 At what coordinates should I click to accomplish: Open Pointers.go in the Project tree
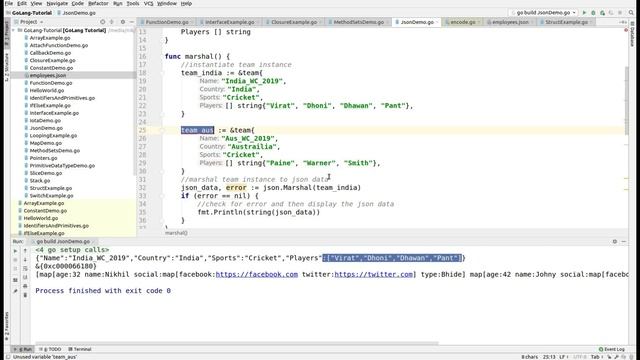(x=43, y=158)
